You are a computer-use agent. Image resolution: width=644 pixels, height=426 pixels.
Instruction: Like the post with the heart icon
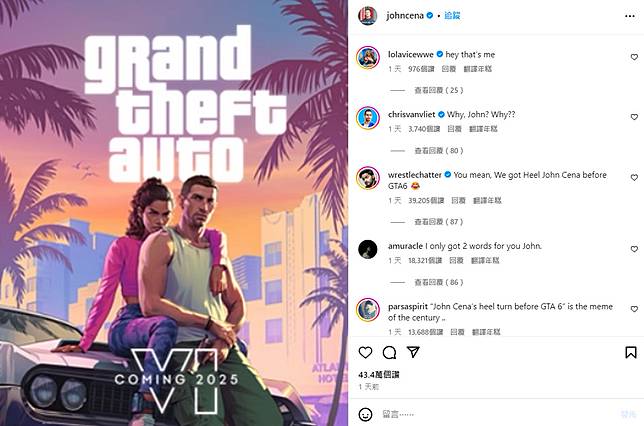365,352
